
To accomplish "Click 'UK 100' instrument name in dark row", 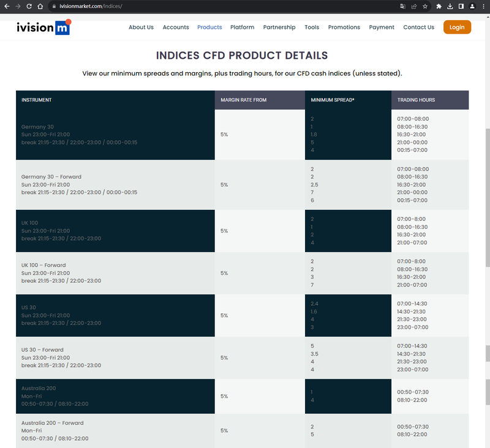I will coord(29,223).
